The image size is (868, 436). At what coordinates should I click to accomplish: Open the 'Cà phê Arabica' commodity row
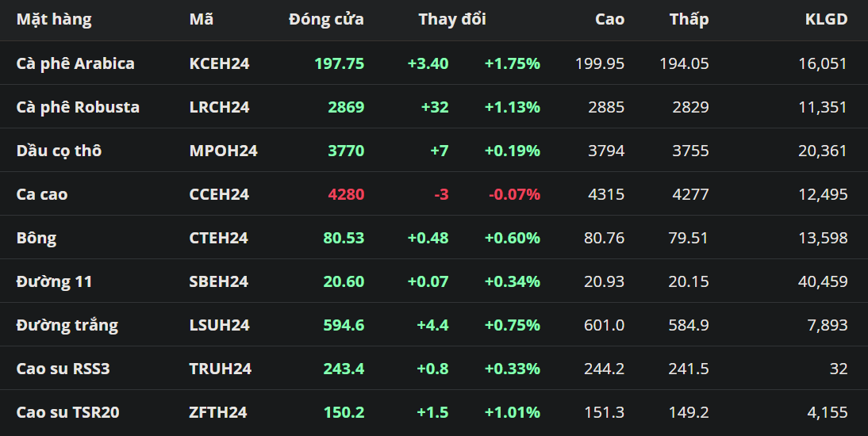point(75,63)
